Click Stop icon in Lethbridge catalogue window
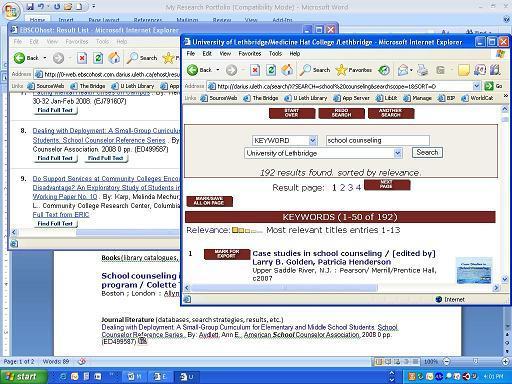512x384 pixels. click(255, 70)
